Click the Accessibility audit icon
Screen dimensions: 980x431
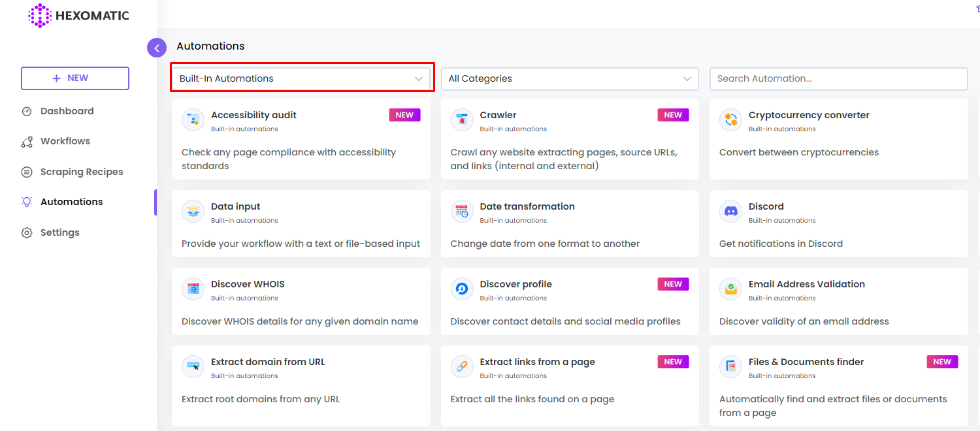(x=193, y=120)
